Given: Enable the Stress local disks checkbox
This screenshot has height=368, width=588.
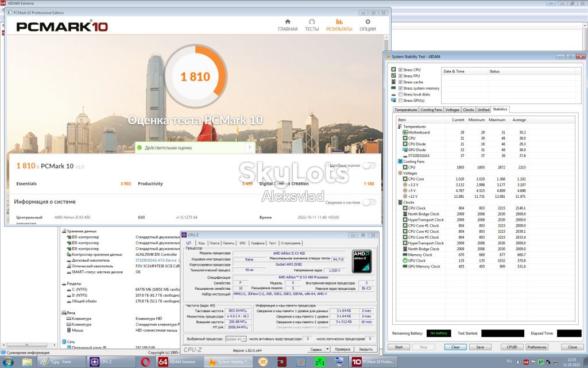Looking at the screenshot, I should [400, 94].
